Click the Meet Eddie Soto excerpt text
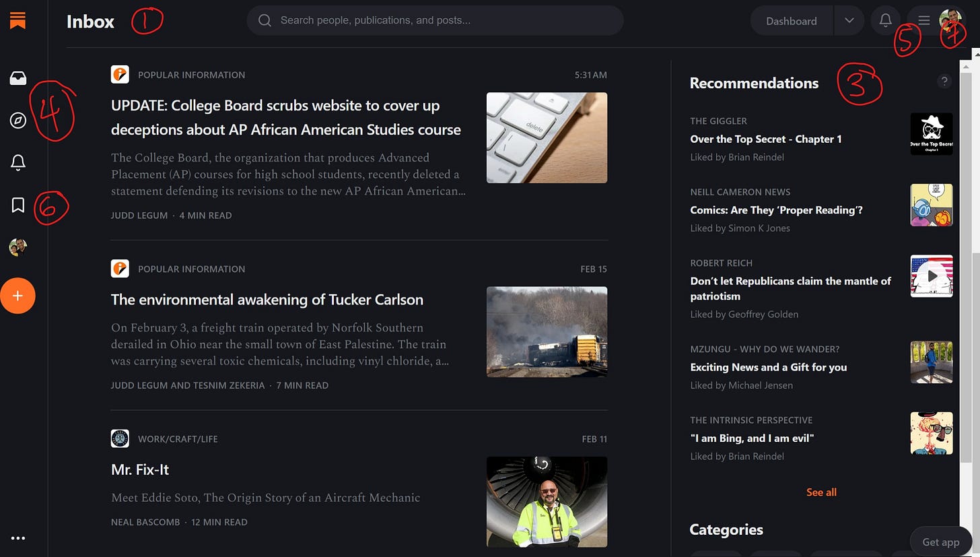The image size is (980, 557). click(x=265, y=498)
